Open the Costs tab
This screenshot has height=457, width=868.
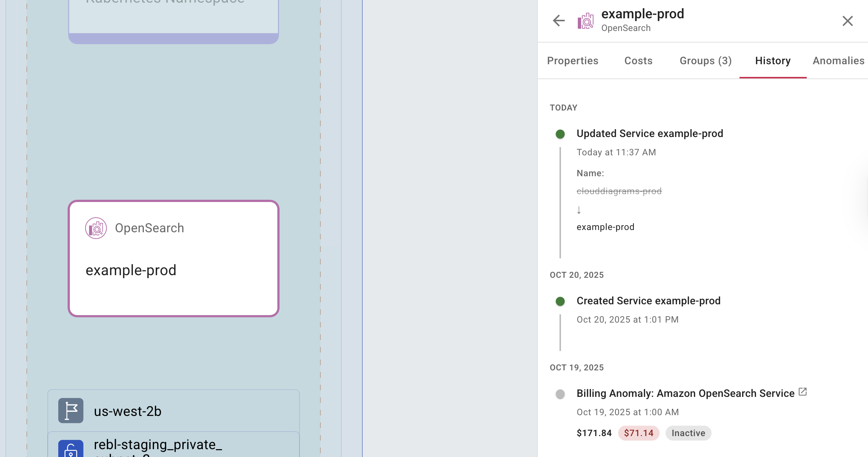(638, 61)
